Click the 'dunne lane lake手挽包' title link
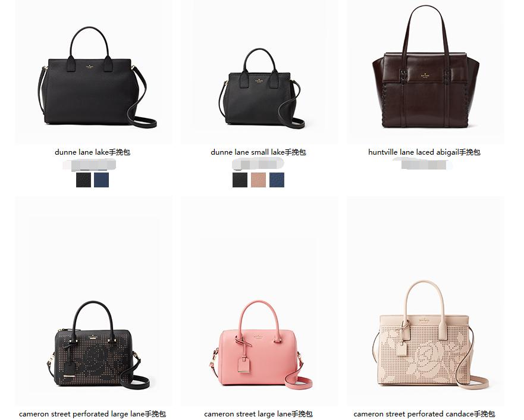 click(x=92, y=152)
